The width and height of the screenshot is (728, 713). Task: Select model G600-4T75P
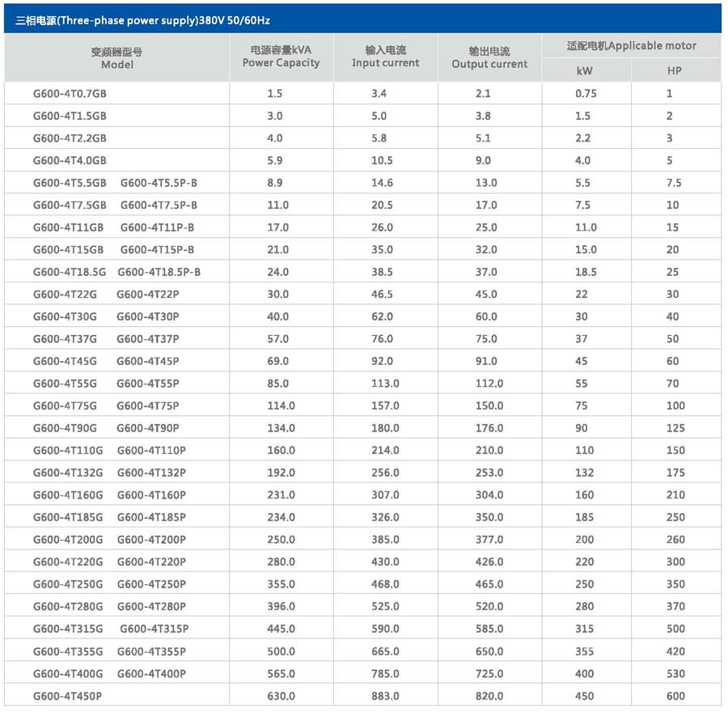148,405
